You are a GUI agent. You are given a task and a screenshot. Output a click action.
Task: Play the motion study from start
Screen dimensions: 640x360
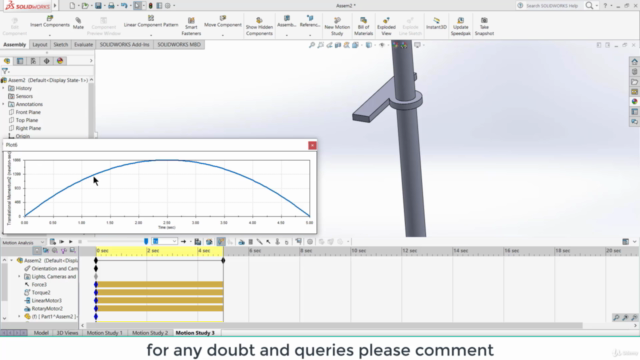tap(62, 242)
